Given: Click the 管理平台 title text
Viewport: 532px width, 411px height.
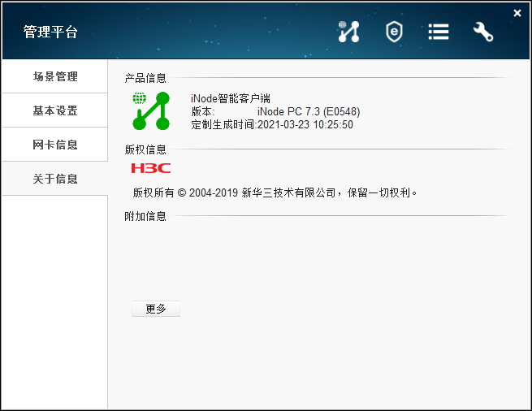Looking at the screenshot, I should tap(50, 32).
